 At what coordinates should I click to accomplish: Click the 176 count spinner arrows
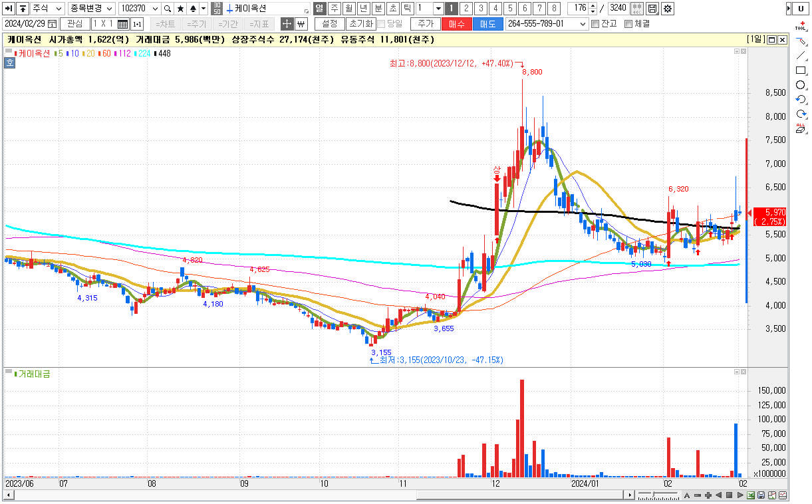click(593, 9)
